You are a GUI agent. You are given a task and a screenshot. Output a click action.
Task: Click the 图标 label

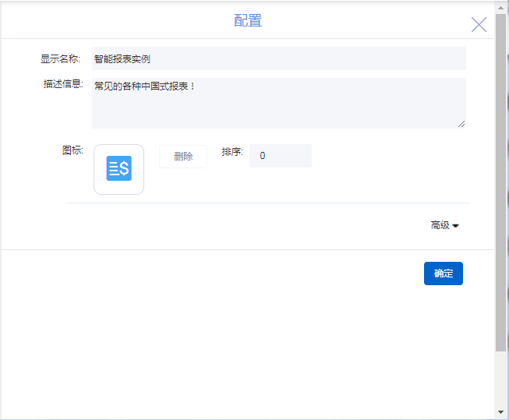point(72,150)
